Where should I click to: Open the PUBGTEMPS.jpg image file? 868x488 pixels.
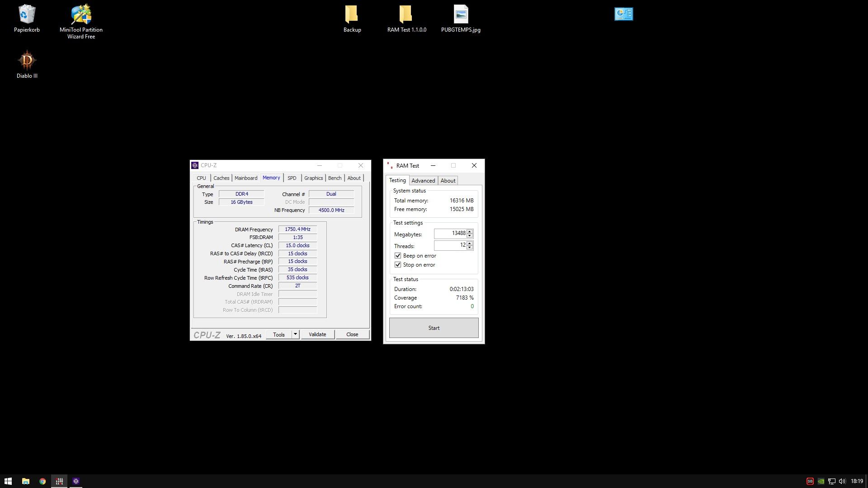(x=461, y=15)
